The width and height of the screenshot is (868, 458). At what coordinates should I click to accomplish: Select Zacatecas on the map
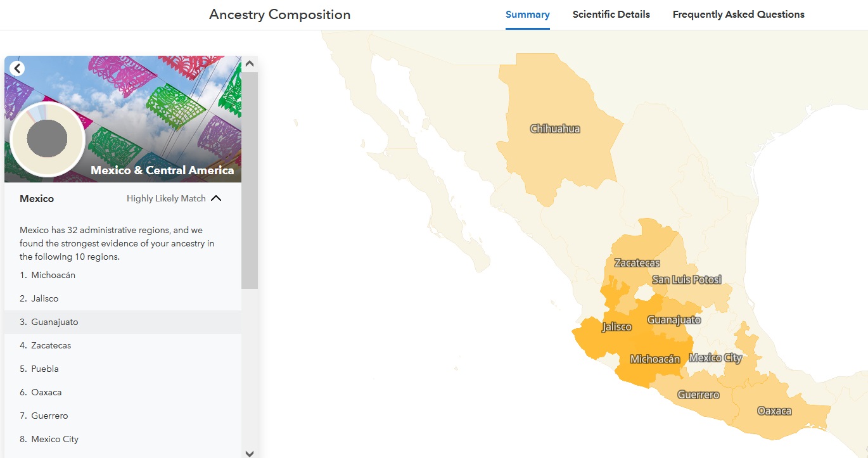635,262
